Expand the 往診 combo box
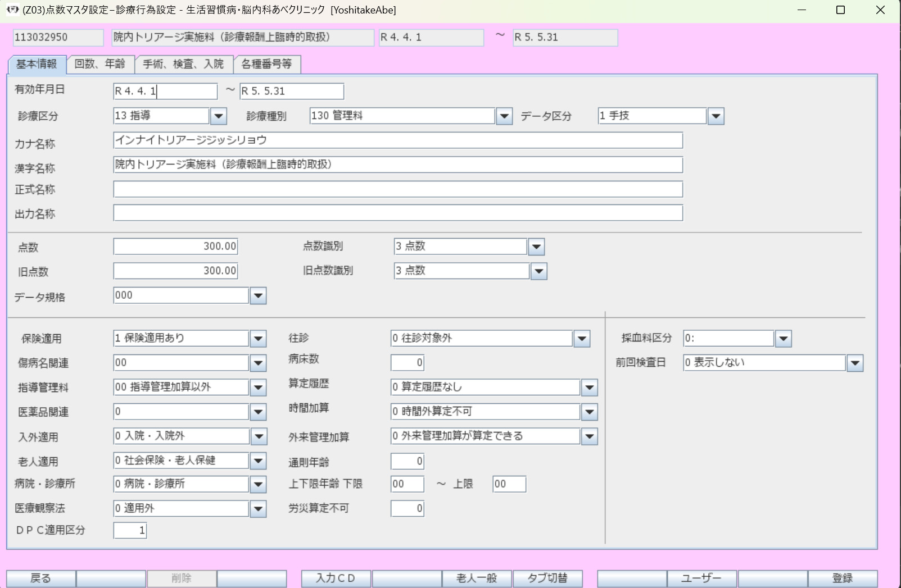 [582, 339]
